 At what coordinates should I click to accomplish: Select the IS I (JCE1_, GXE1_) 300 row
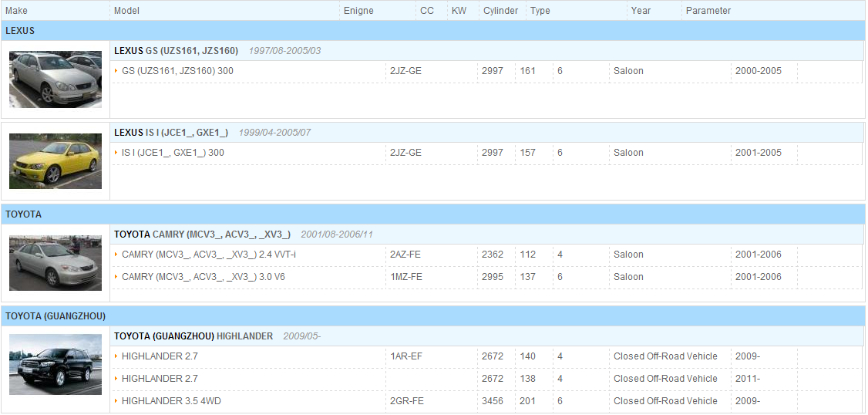(x=487, y=153)
